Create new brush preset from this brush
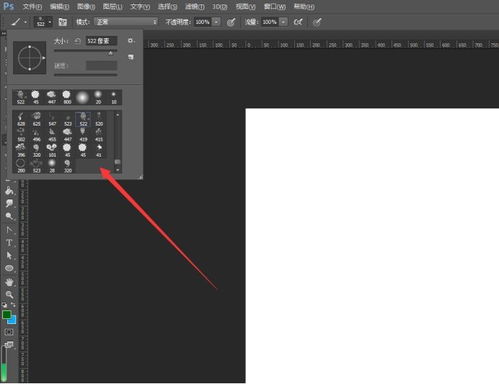 (131, 57)
